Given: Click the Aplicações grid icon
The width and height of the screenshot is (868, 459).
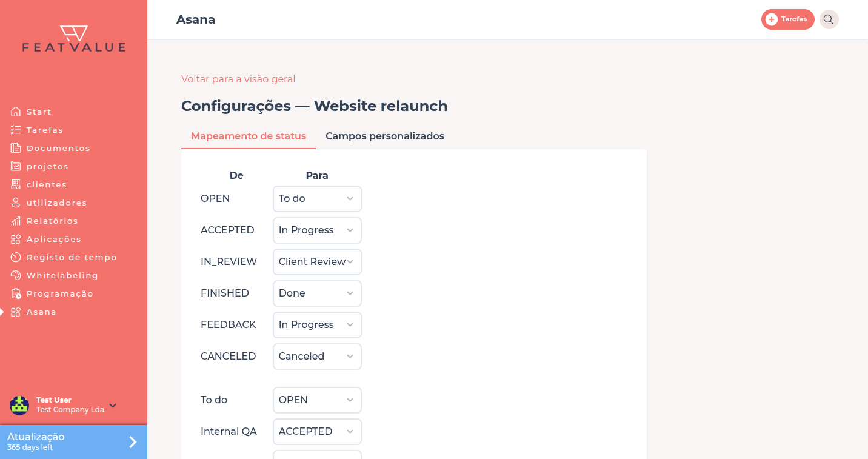Looking at the screenshot, I should click(16, 239).
